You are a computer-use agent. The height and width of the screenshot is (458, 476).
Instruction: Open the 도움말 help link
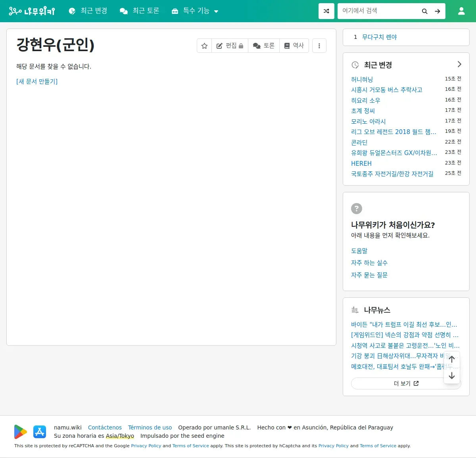359,251
